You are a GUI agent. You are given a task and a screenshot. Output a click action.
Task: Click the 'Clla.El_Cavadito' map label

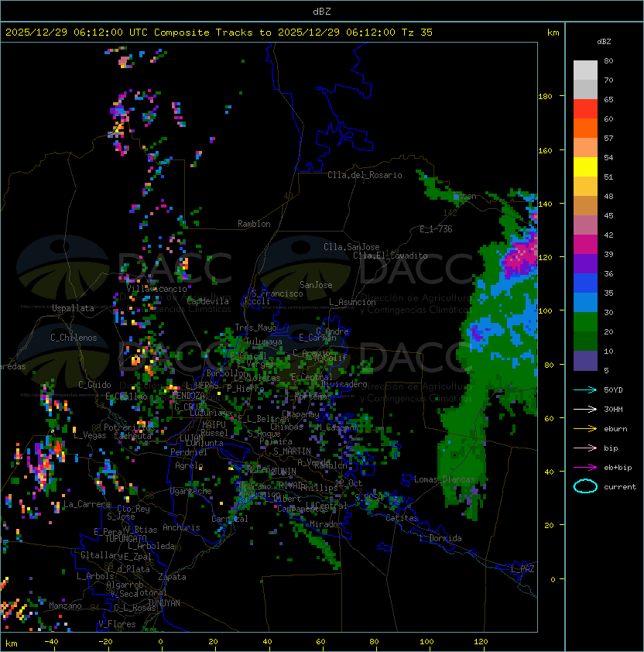[x=390, y=256]
